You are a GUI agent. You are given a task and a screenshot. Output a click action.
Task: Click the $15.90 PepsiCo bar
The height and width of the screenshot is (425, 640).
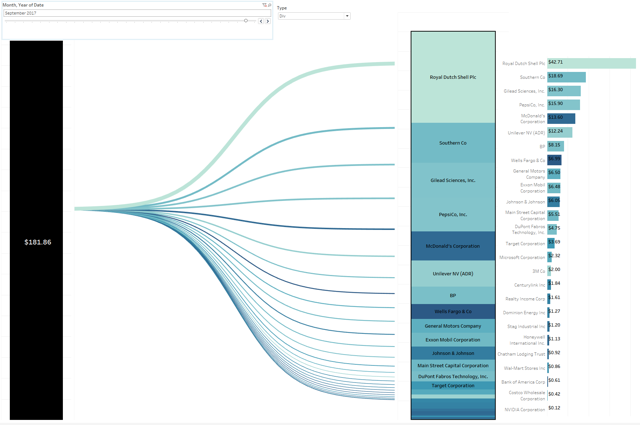coord(564,105)
